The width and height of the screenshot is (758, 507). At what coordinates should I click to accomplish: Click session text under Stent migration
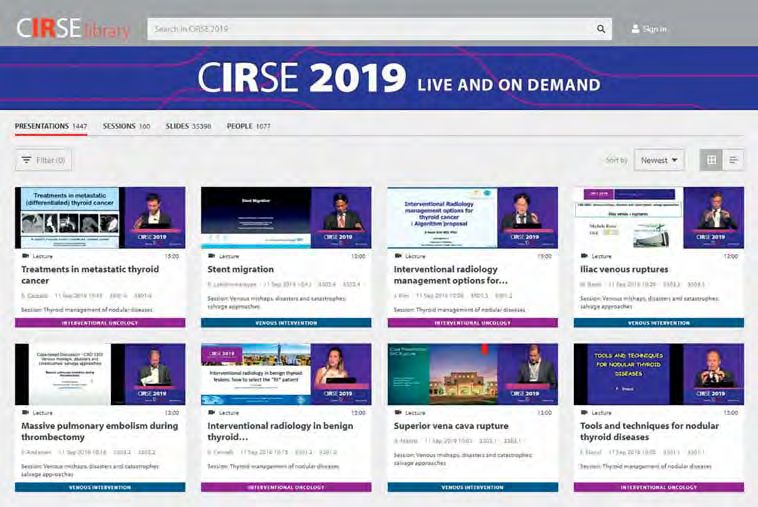point(277,303)
